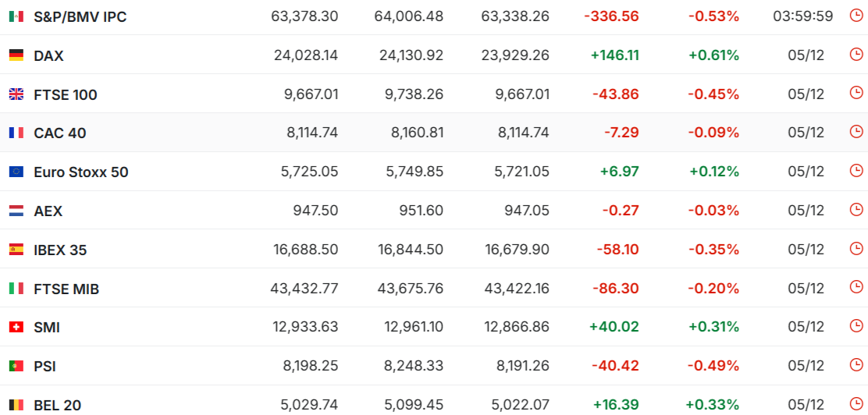Select the PSI low 8,191.26
This screenshot has width=868, height=415.
click(x=522, y=366)
